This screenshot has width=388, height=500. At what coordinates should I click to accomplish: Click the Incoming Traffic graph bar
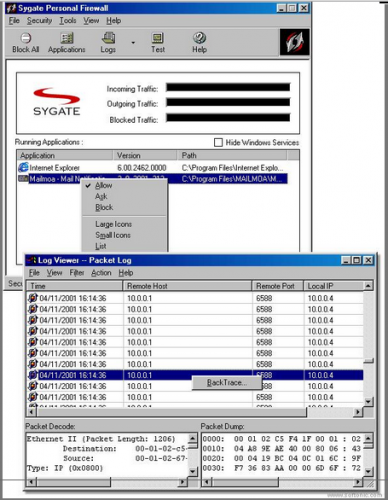click(x=228, y=87)
